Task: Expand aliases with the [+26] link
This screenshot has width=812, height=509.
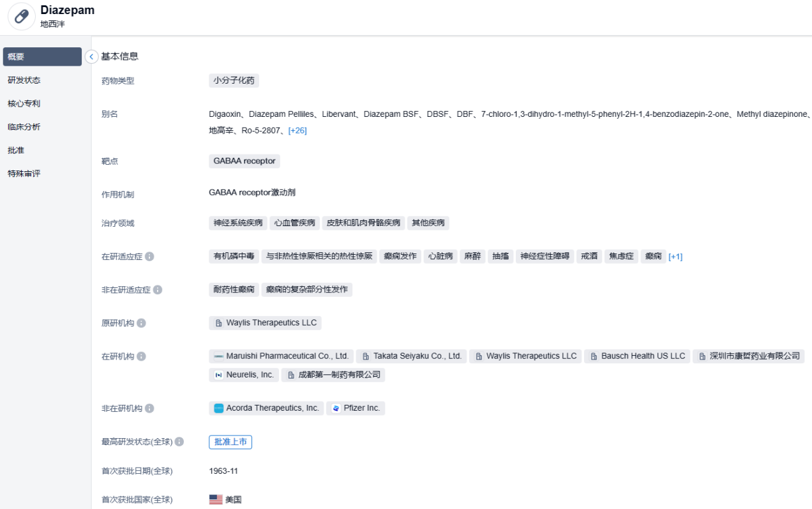Action: click(297, 131)
